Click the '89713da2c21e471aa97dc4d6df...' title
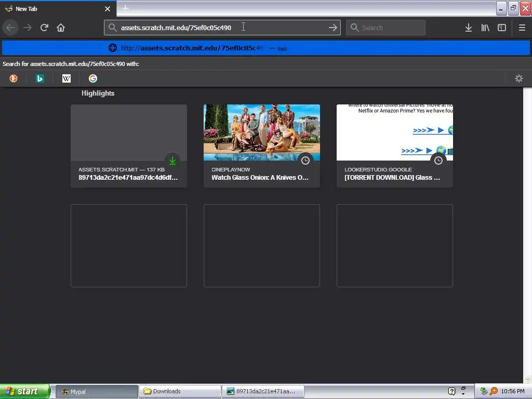Screen dimensions: 532x399 coord(128,178)
